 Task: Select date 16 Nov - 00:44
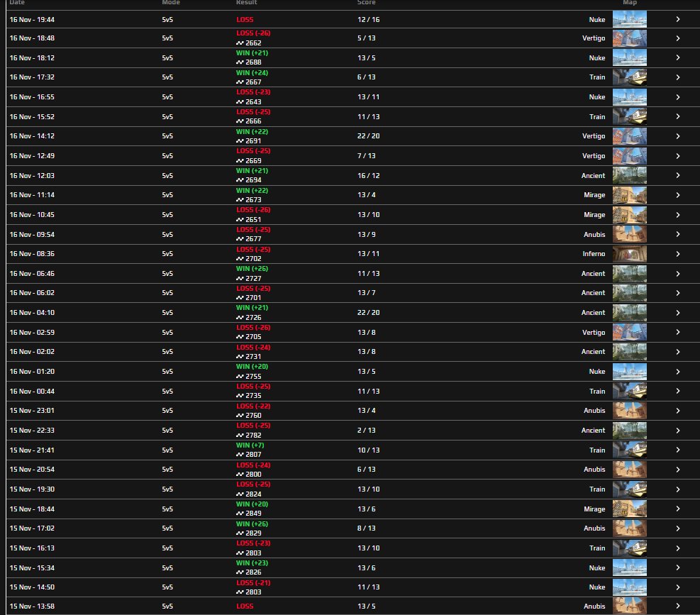(x=32, y=392)
